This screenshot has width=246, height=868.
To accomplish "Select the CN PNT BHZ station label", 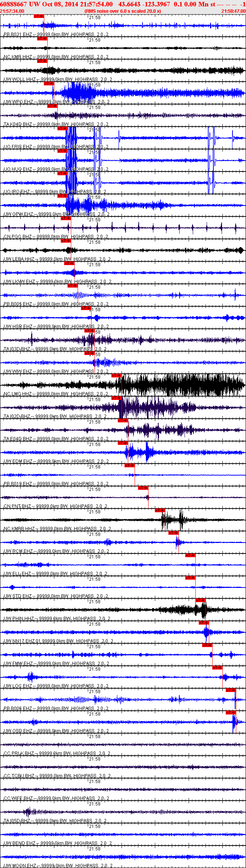I will [56, 506].
